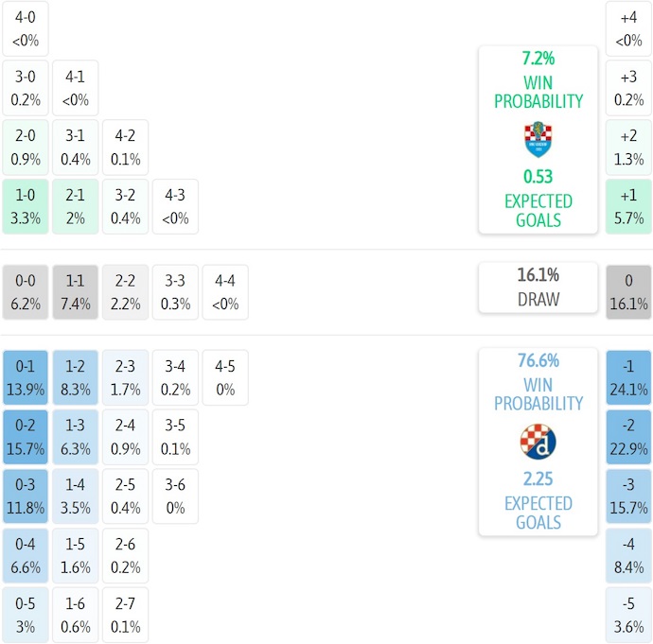
Task: Click the Dinamo Zagreb crest icon
Action: coord(538,442)
